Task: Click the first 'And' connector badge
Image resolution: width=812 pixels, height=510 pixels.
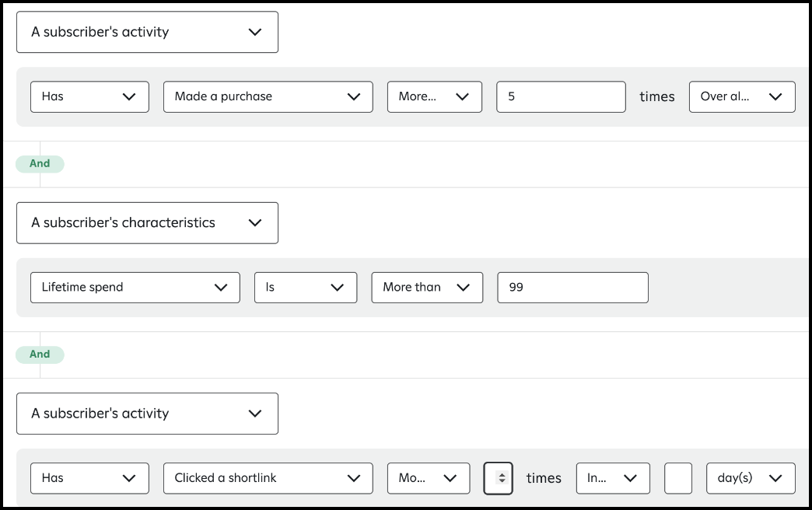Action: 40,163
